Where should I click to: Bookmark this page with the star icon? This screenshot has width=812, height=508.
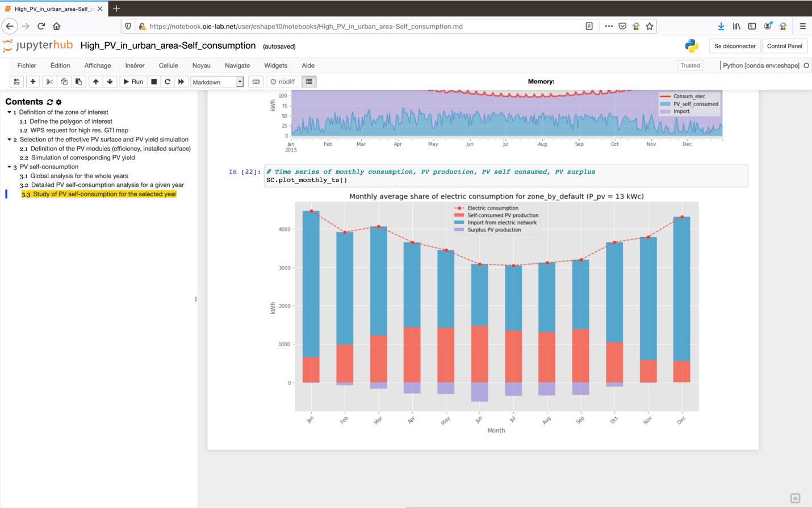coord(650,26)
